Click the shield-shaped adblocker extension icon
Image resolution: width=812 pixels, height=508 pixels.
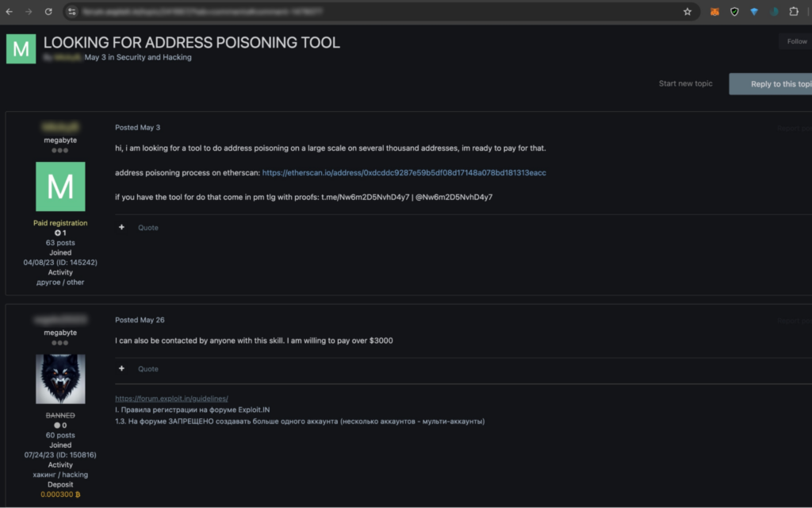tap(733, 11)
